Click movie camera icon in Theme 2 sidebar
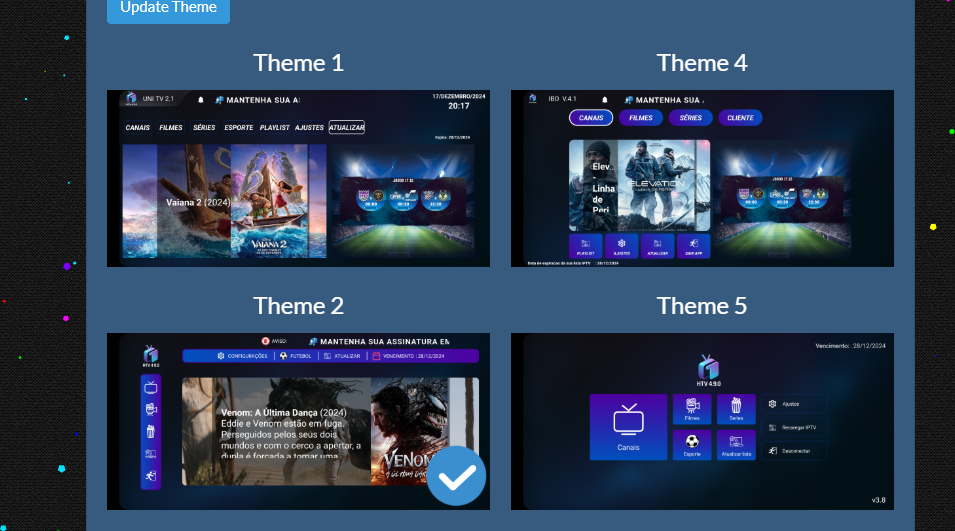This screenshot has width=955, height=531. [x=150, y=409]
